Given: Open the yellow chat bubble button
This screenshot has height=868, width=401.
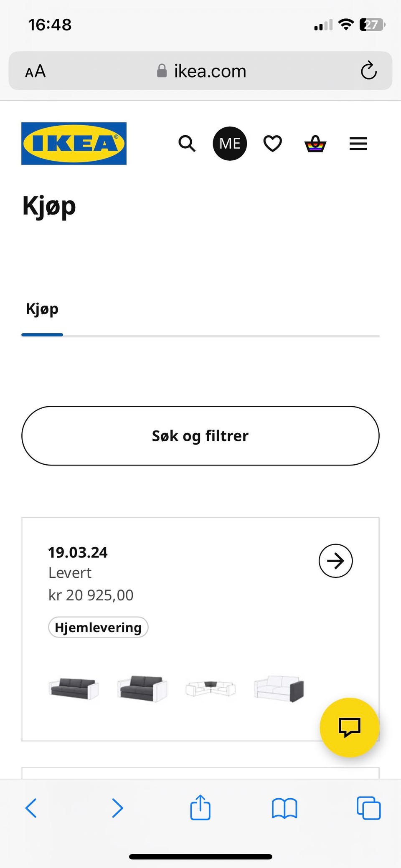Looking at the screenshot, I should tap(349, 727).
